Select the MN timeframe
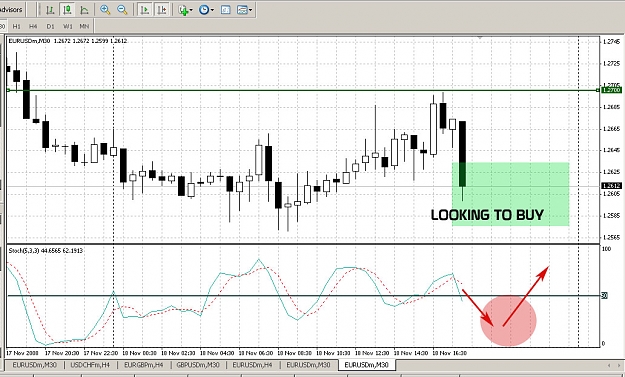Image resolution: width=625 pixels, height=377 pixels. click(x=84, y=26)
